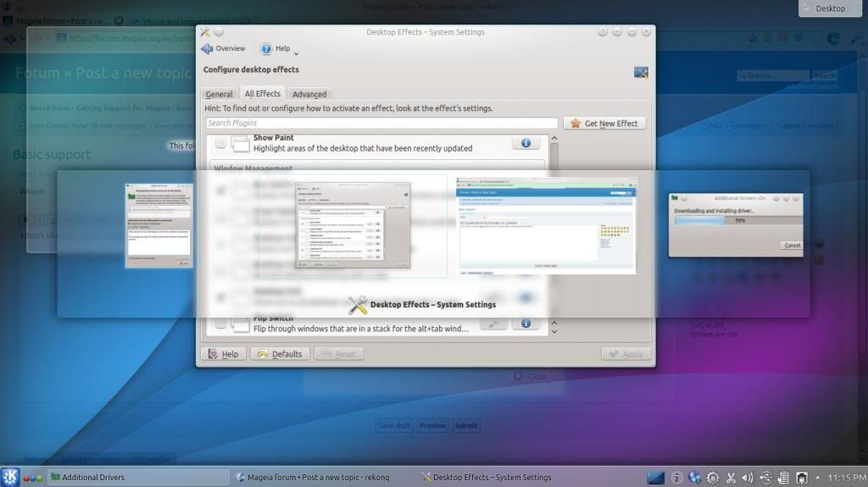Screen dimensions: 868x487
Task: Restore Defaults in Desktop Effects
Action: pos(280,354)
